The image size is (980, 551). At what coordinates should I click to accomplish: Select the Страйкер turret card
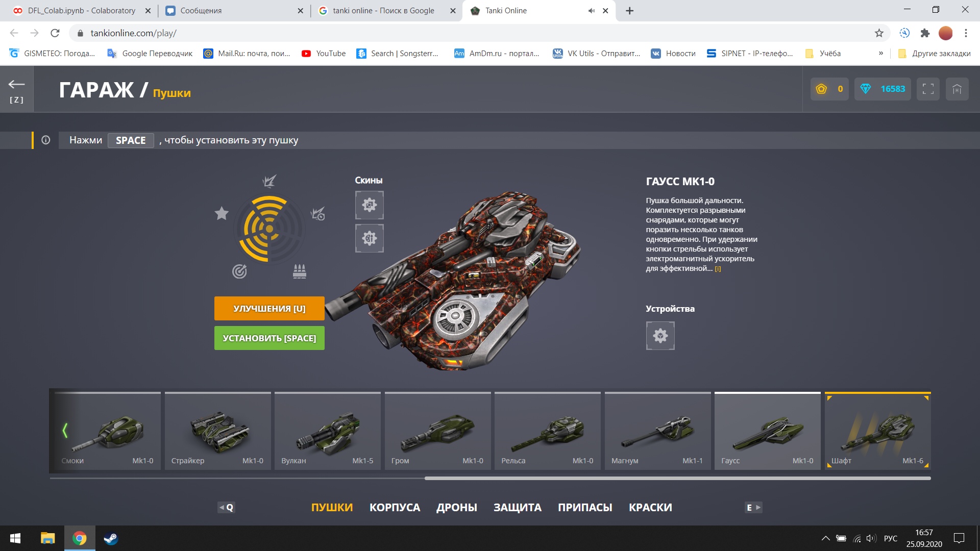(218, 431)
